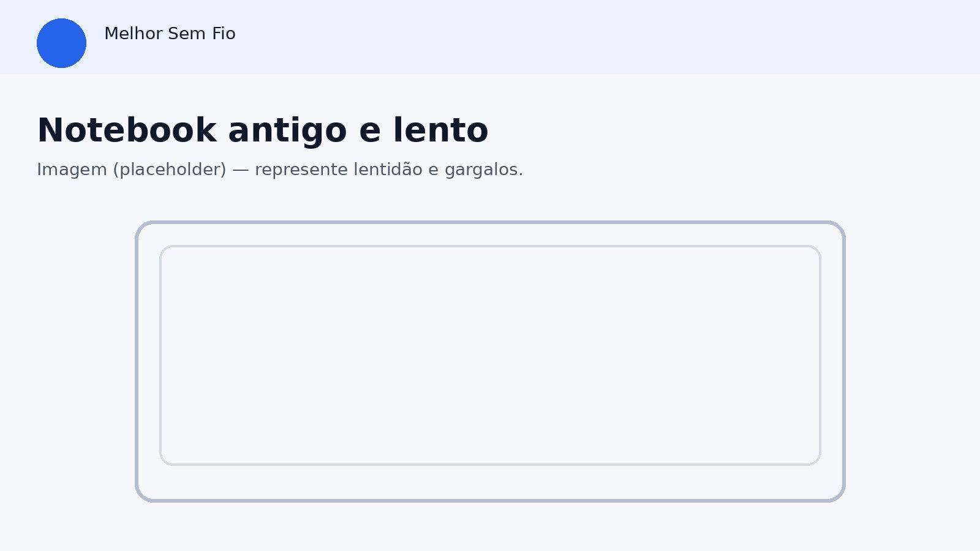The image size is (980, 551).
Task: Click the page background below the placeholder
Action: (490, 530)
